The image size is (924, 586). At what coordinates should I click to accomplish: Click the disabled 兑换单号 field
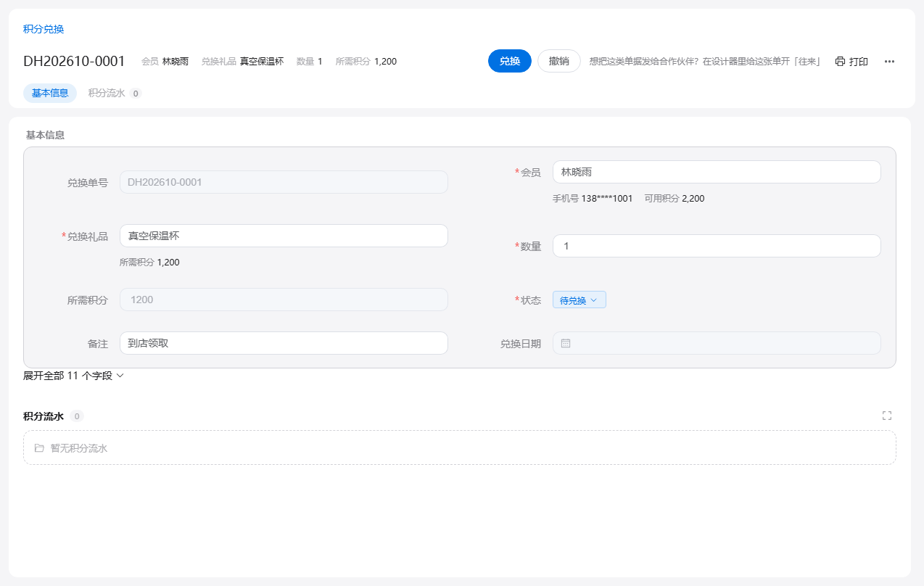point(284,182)
